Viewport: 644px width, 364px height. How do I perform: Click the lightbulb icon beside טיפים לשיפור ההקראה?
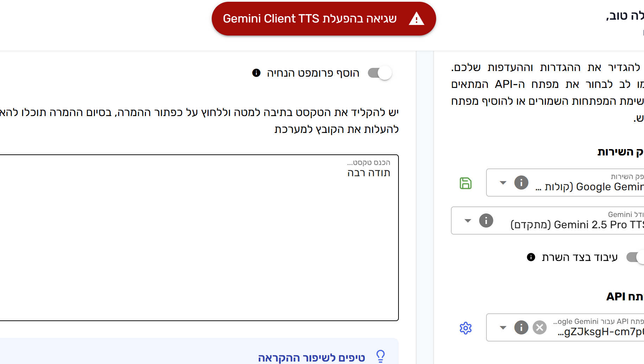(x=381, y=356)
